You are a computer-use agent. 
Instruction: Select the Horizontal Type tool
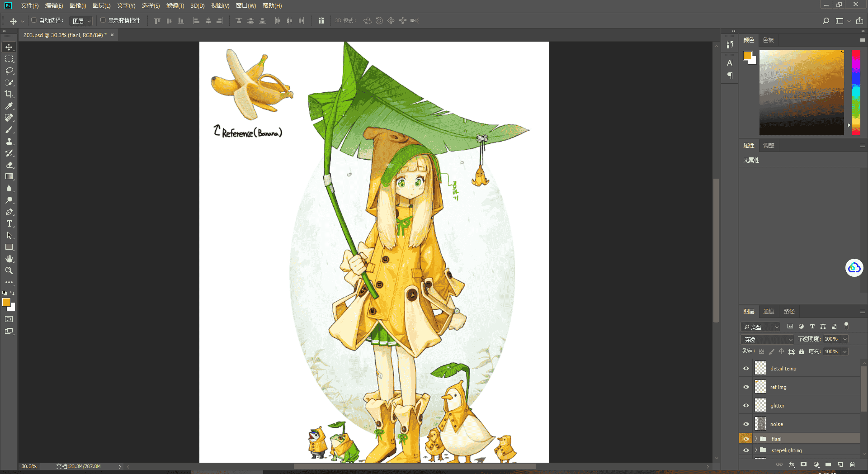coord(9,223)
